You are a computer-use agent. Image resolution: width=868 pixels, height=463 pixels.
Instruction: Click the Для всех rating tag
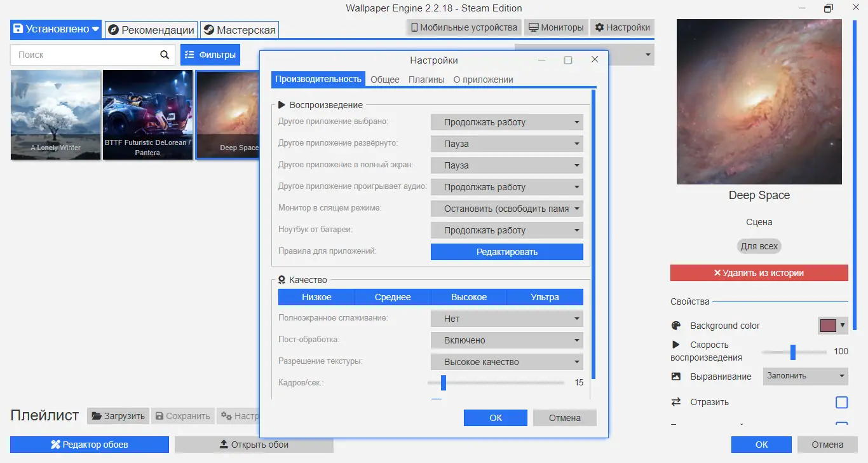tap(759, 246)
